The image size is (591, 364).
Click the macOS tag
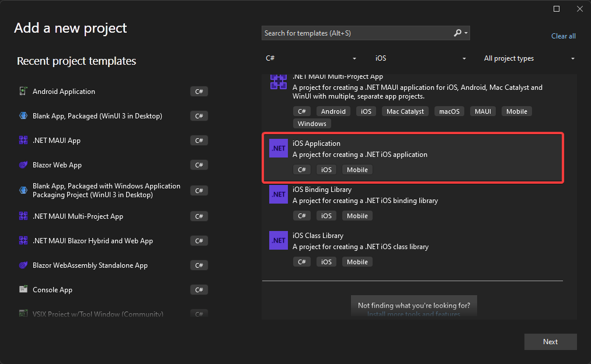449,111
